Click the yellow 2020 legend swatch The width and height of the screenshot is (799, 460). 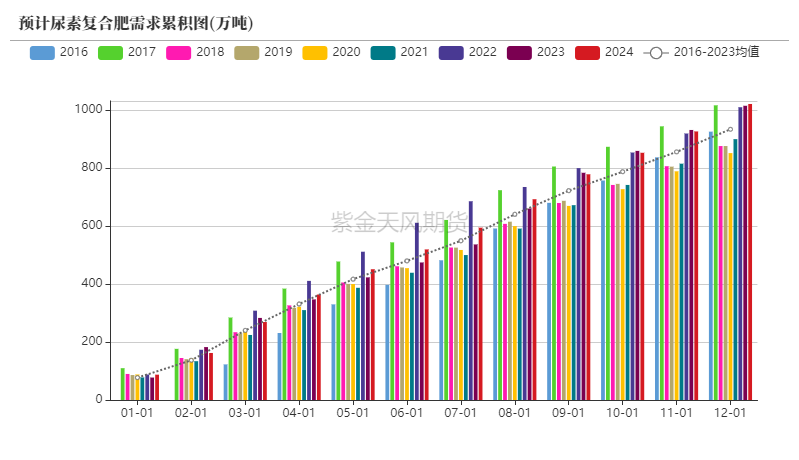315,52
